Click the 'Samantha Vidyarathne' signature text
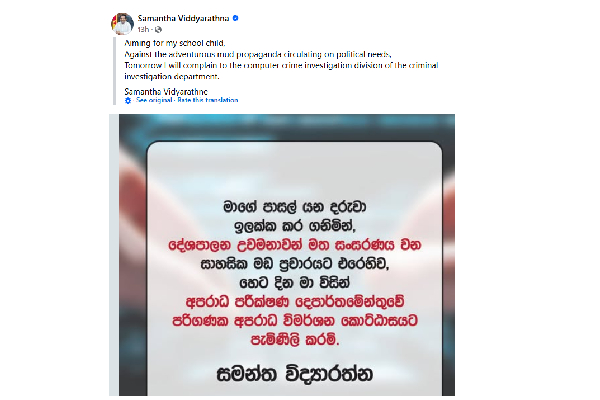This screenshot has height=400, width=600. 166,92
